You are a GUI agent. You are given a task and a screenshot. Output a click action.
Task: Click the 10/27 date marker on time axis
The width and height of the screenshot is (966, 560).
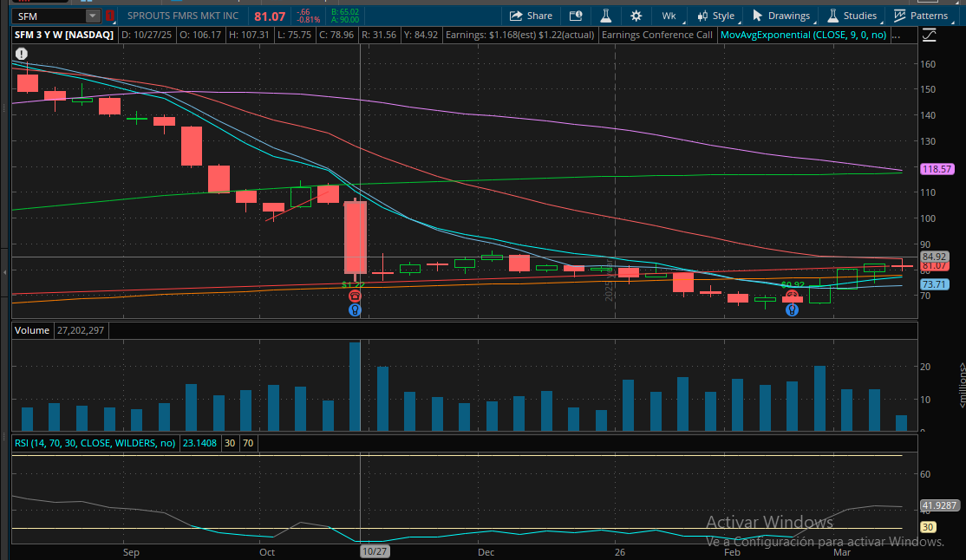click(x=375, y=552)
